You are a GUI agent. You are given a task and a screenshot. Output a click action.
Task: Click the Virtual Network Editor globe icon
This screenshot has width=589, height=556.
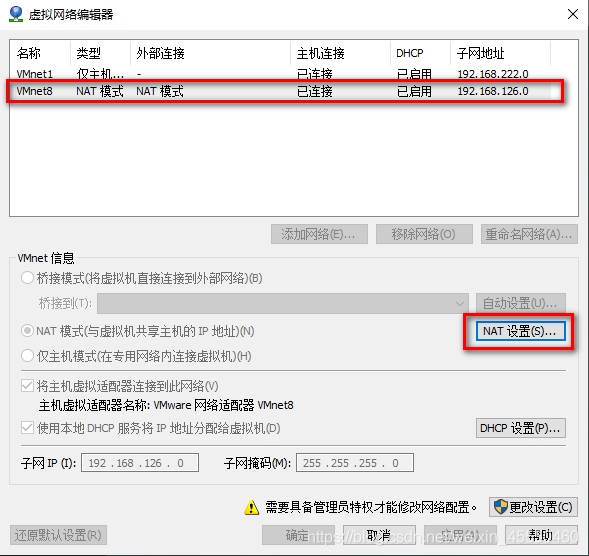pyautogui.click(x=16, y=14)
